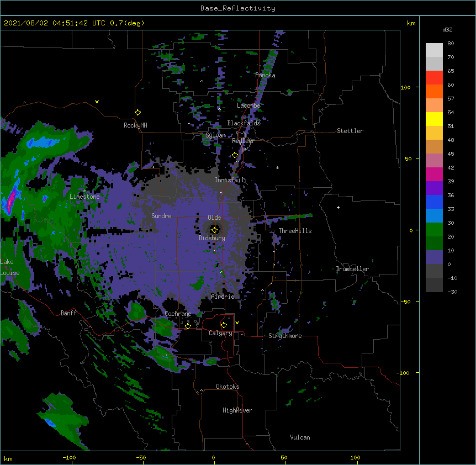Select the yellow diamond marker above RockyMH
Screen dimensions: 476x465
click(138, 113)
